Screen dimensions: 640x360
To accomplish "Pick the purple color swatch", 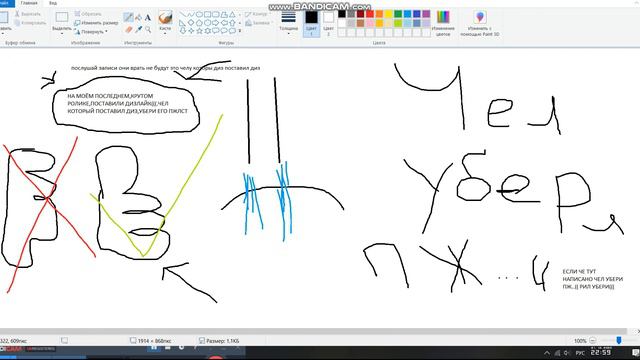I will pos(426,14).
